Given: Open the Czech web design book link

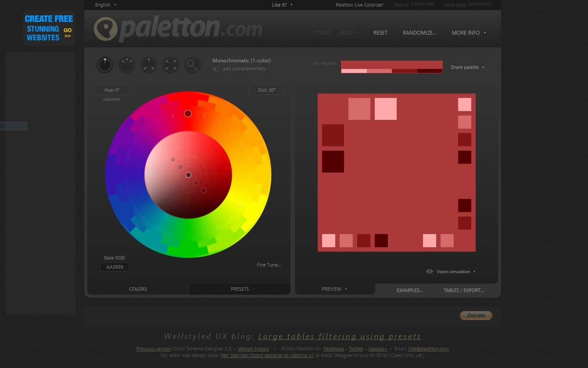Looking at the screenshot, I should point(267,355).
